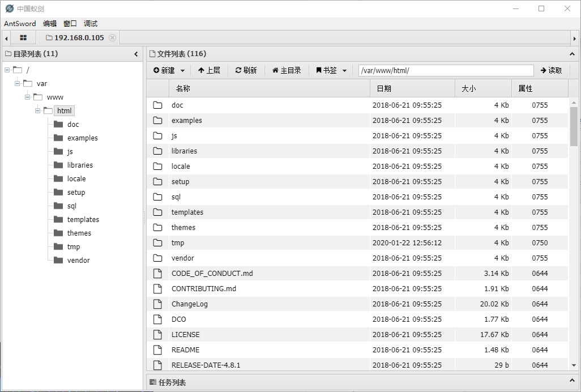Click the file icon beside README
Image resolution: width=581 pixels, height=392 pixels.
click(x=157, y=350)
